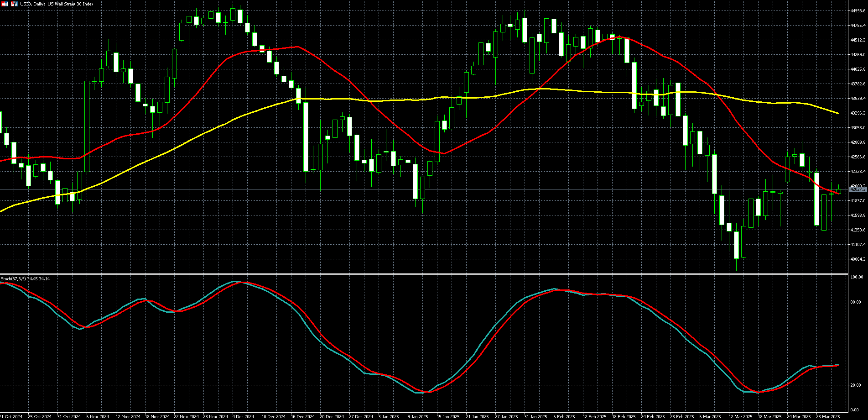Click the 40864.2 price level label
Image resolution: width=868 pixels, height=420 pixels.
pos(858,259)
